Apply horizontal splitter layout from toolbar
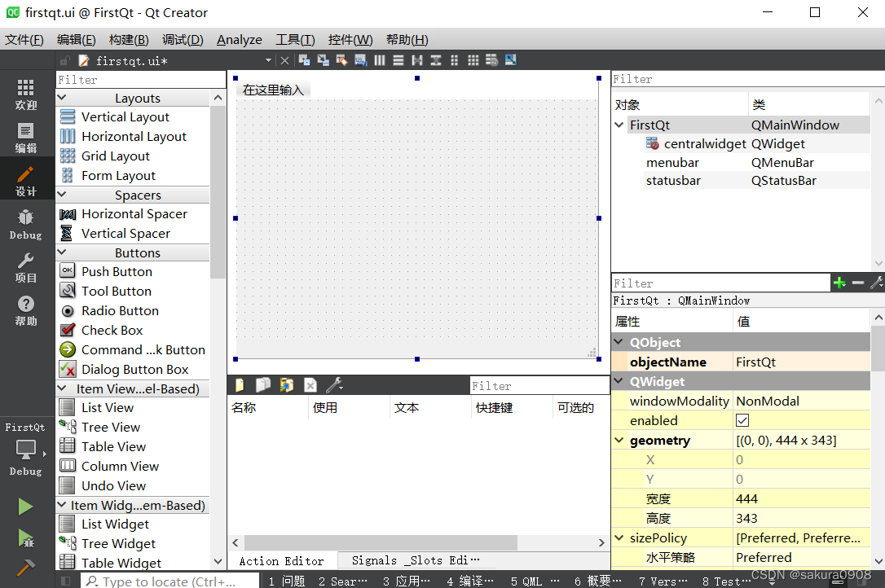Screen dimensions: 885x588 coord(417,60)
